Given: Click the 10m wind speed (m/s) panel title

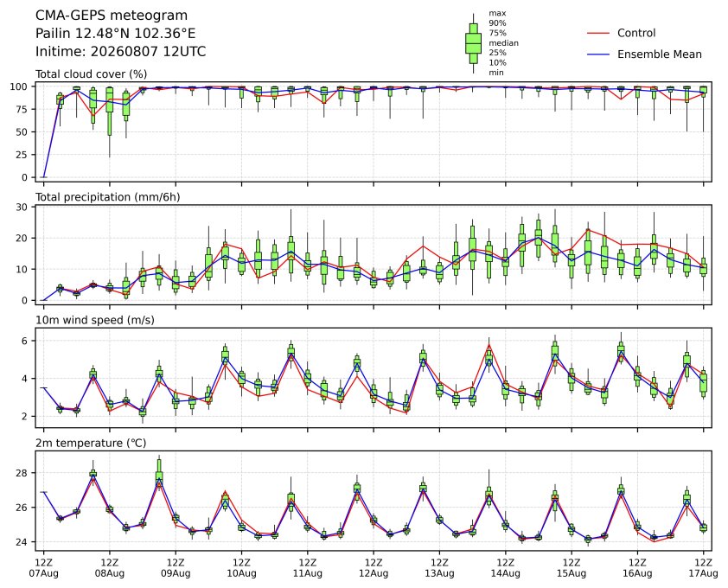Looking at the screenshot, I should 95,320.
